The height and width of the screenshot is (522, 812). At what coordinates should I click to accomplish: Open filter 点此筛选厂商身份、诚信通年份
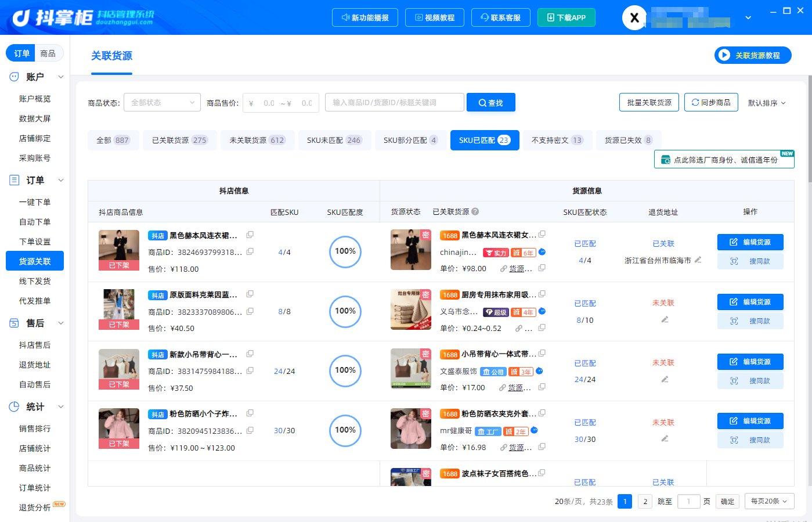pos(724,160)
